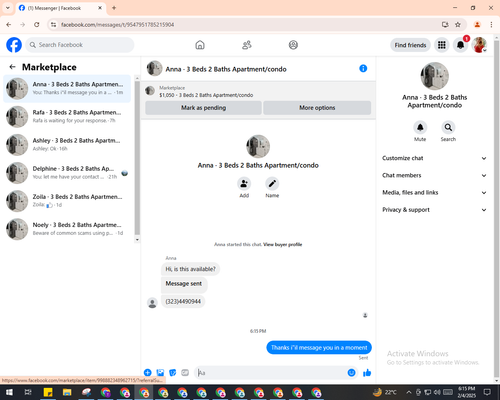
Task: Click the Anna chat header avatar
Action: (154, 68)
